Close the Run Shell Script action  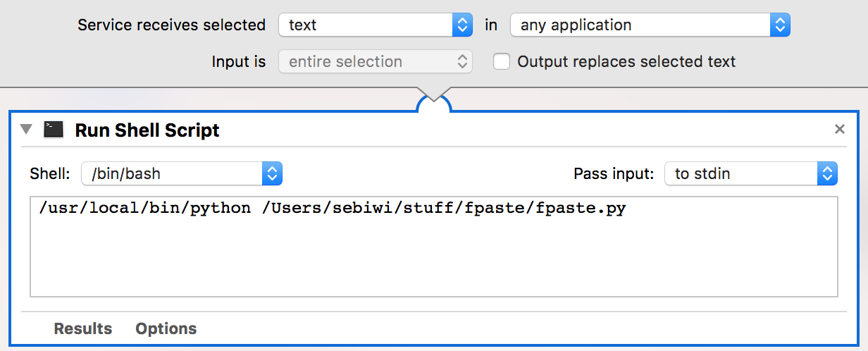click(839, 130)
